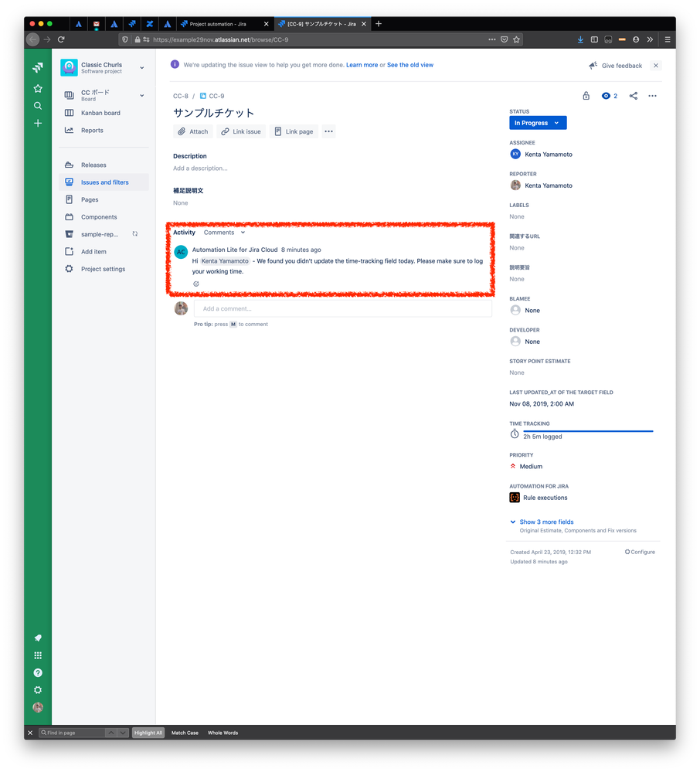This screenshot has width=700, height=772.
Task: Click Configure link under fields
Action: click(x=640, y=552)
